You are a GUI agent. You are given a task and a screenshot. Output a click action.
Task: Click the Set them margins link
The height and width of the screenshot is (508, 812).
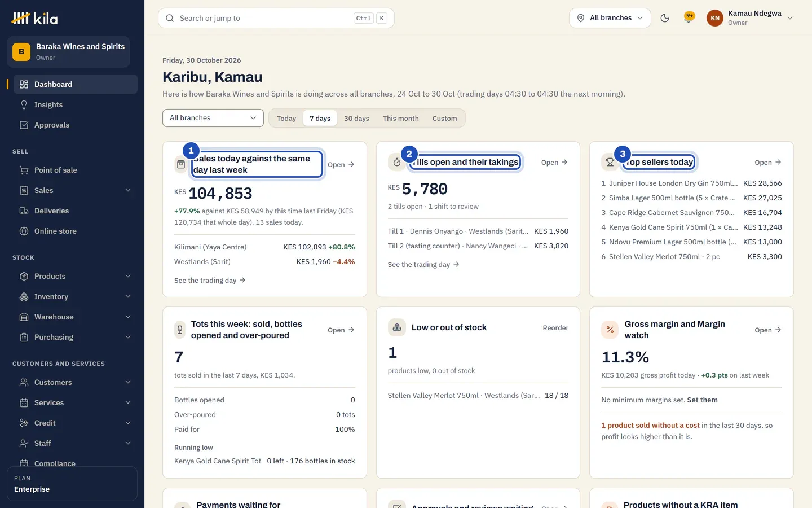703,400
